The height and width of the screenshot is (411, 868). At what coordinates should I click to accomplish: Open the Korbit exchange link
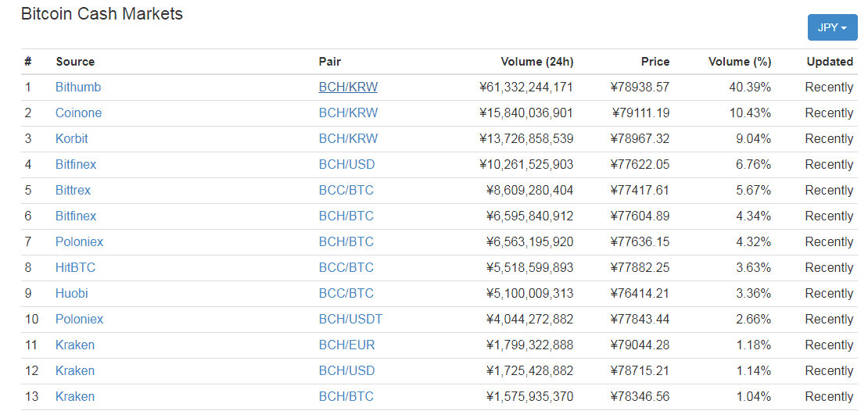coord(71,138)
